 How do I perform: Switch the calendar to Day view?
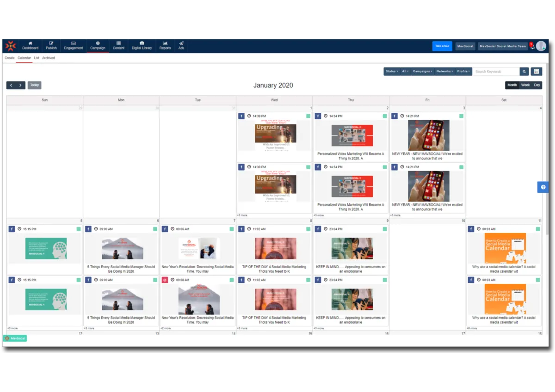536,85
